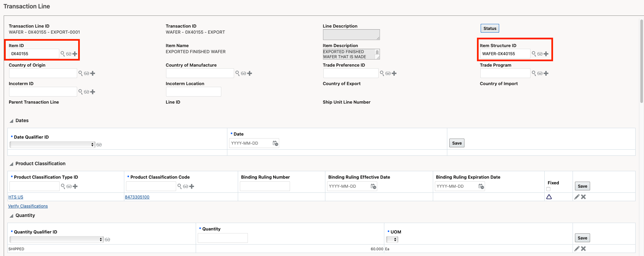The width and height of the screenshot is (644, 256).
Task: Open Quantity Qualifier ID dropdown
Action: point(57,239)
